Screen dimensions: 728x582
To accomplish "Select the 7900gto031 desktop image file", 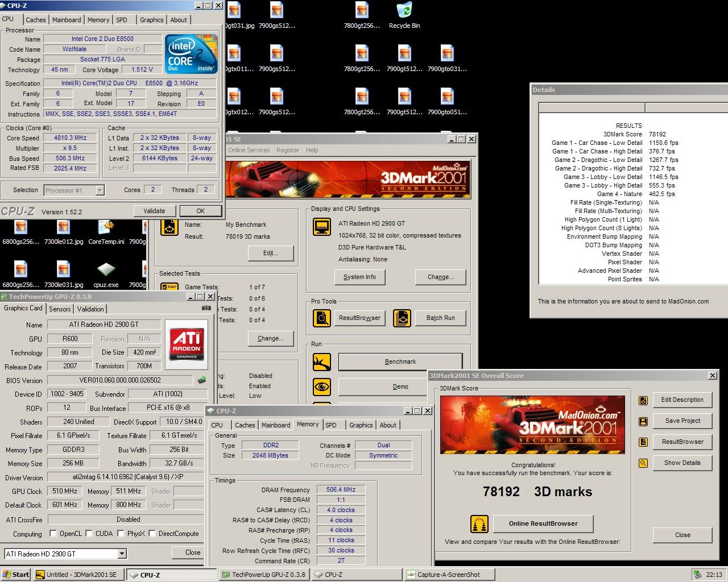I will (447, 59).
